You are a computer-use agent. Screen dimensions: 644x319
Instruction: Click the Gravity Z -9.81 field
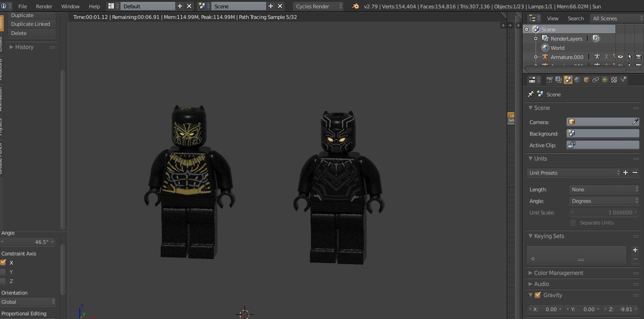[620, 309]
